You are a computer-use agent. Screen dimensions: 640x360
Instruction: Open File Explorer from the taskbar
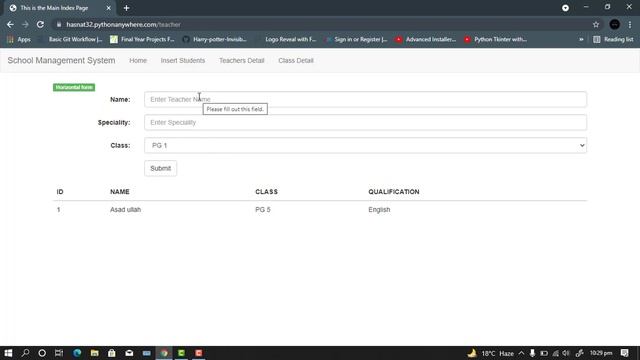(94, 353)
